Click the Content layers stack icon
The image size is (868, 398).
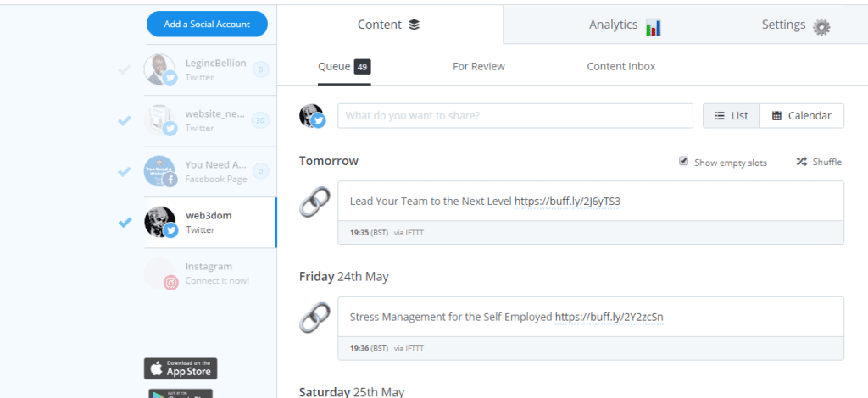(x=414, y=25)
